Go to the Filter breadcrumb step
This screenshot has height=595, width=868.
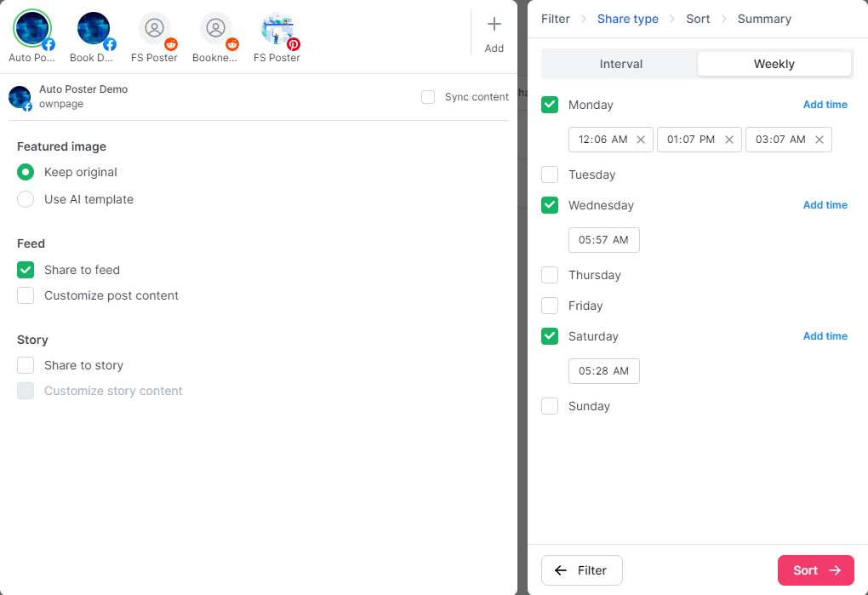coord(555,19)
